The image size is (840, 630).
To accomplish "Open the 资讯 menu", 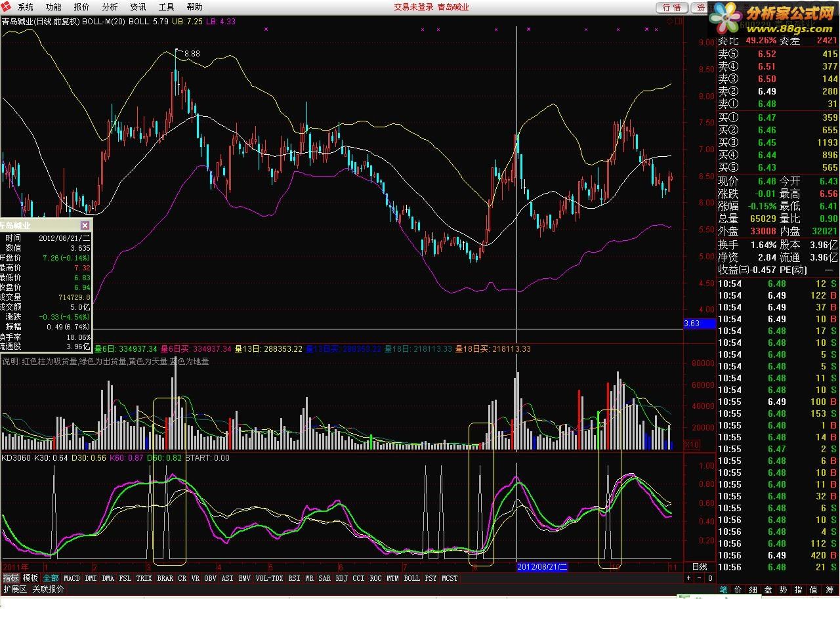I will click(138, 7).
